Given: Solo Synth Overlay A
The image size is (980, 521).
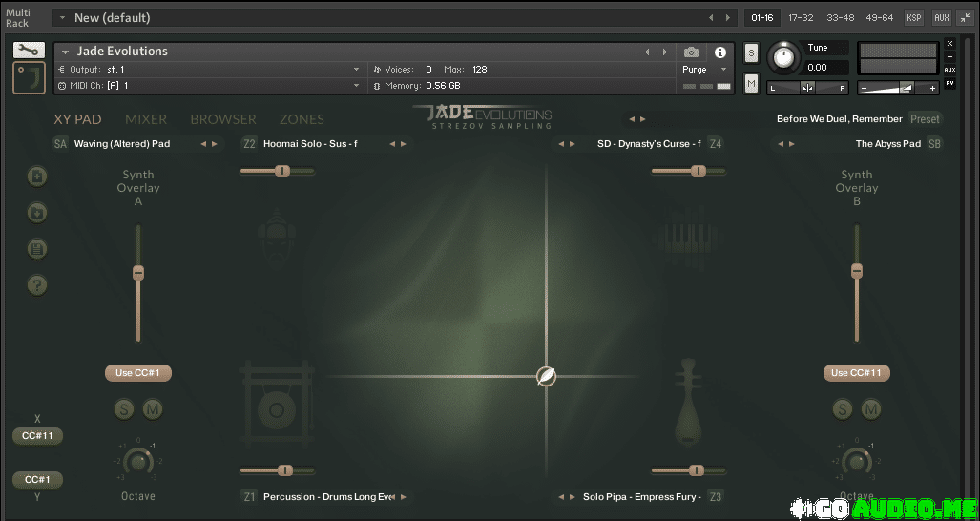Looking at the screenshot, I should [x=124, y=409].
